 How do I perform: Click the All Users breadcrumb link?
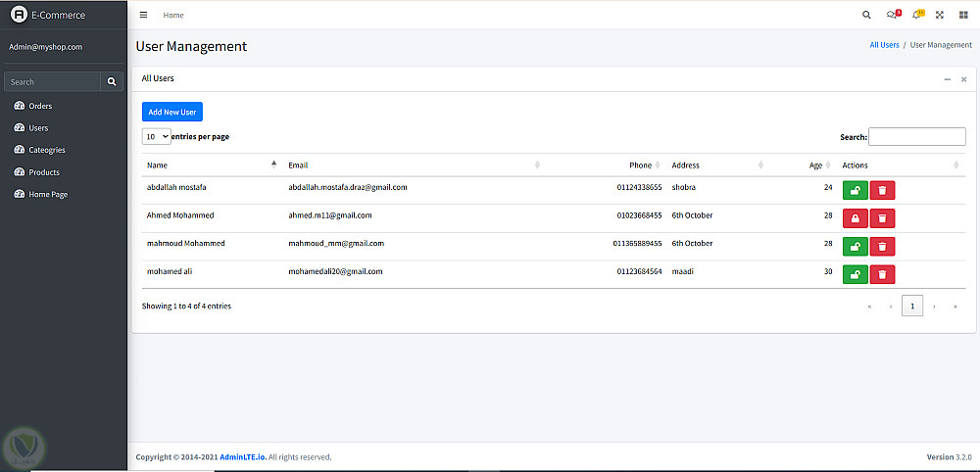pyautogui.click(x=884, y=45)
